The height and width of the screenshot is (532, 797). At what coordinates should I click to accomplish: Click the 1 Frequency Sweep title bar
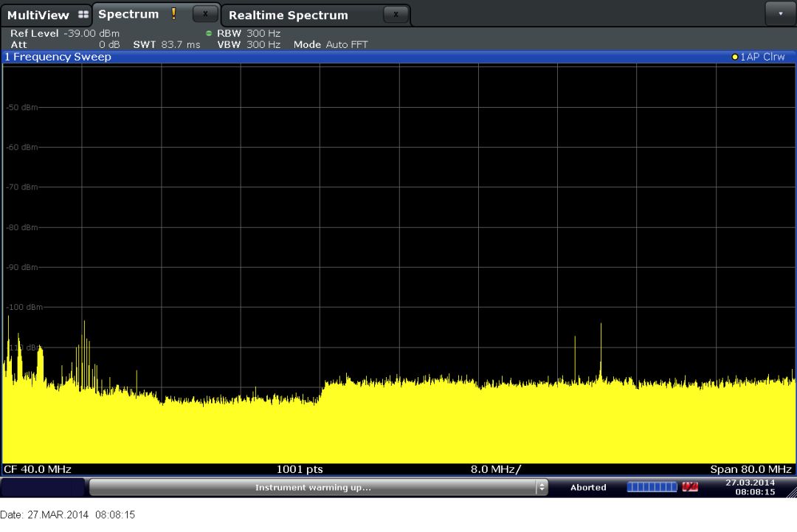click(x=398, y=57)
